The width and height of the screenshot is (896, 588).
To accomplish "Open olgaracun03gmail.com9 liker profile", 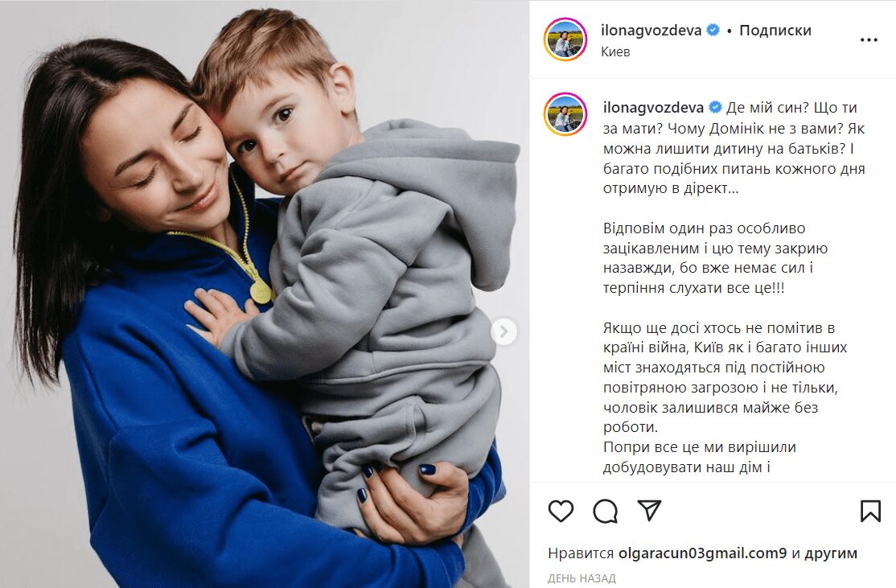I will [x=702, y=553].
